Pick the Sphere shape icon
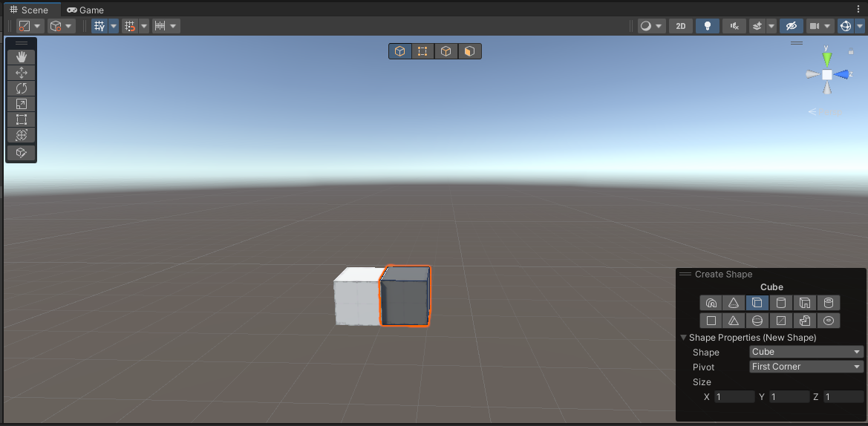This screenshot has width=868, height=426. [x=757, y=321]
